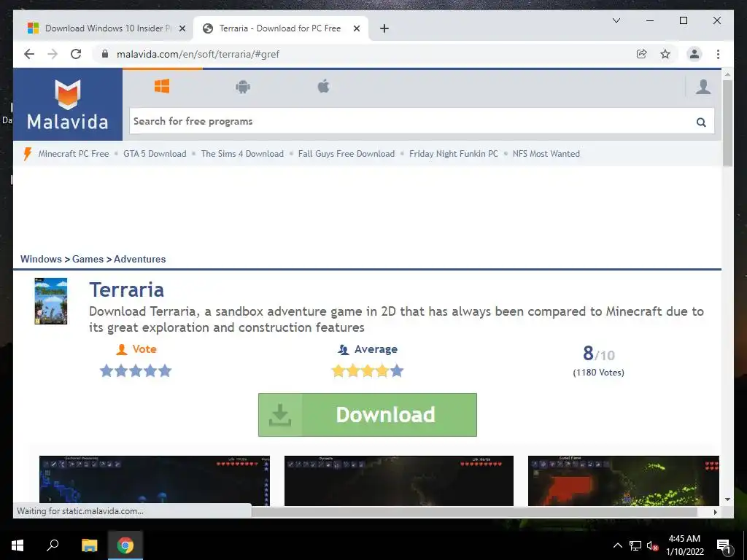Click the Terraria title heading
The width and height of the screenshot is (747, 560).
point(127,289)
